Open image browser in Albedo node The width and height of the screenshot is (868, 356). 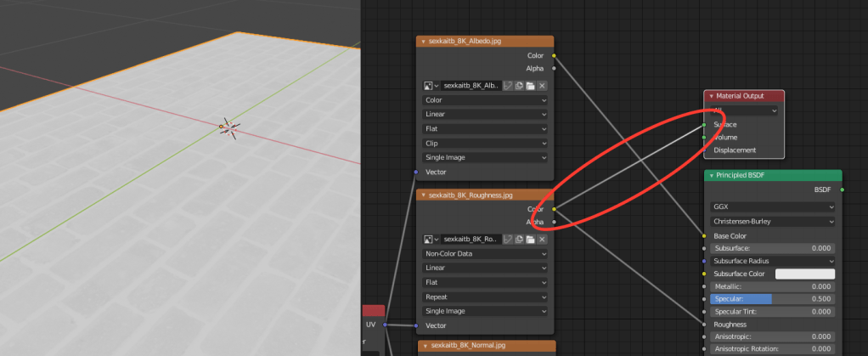click(x=429, y=86)
